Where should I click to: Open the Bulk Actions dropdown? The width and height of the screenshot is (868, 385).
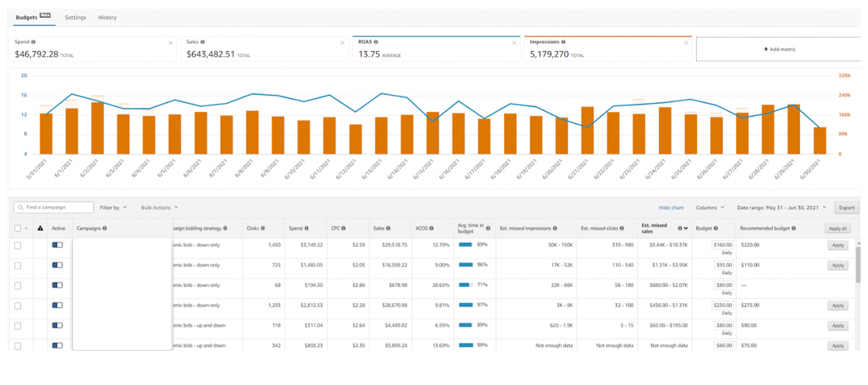coord(159,207)
